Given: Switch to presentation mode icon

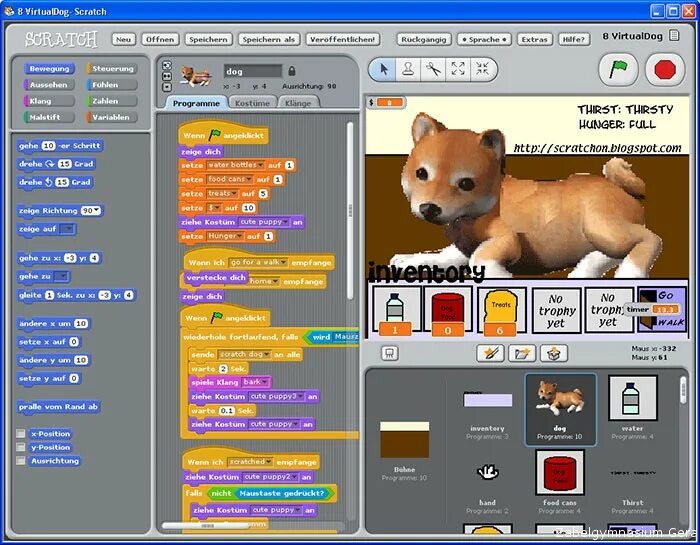Looking at the screenshot, I should click(389, 354).
